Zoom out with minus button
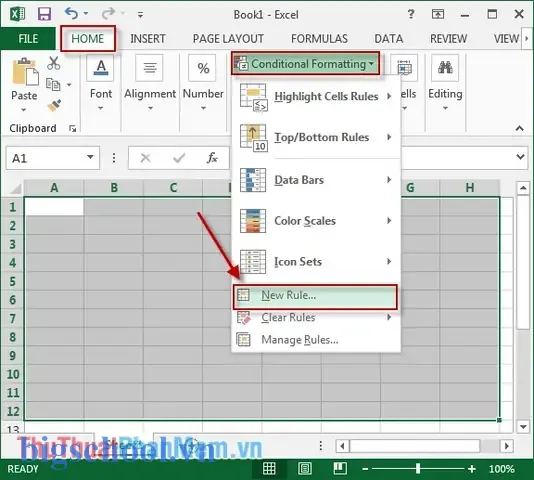Viewport: 534px width, 480px height. (x=365, y=469)
